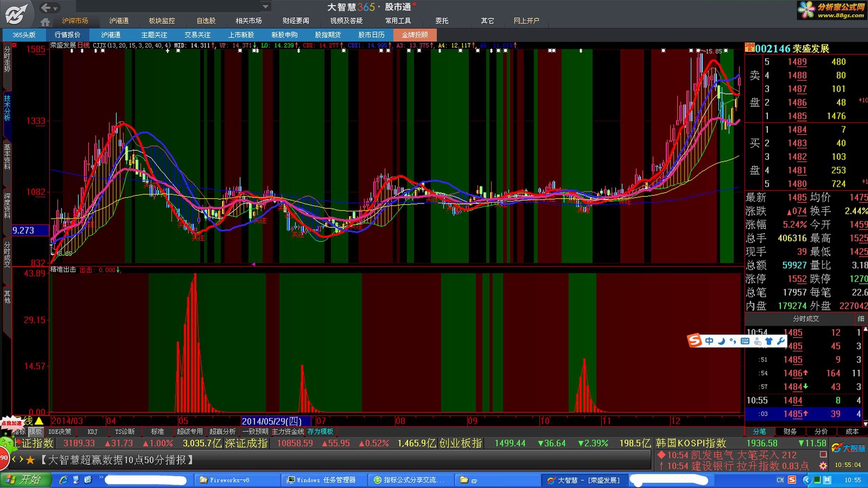Open the 委托 menu
Image resolution: width=868 pixels, height=488 pixels.
tap(442, 21)
